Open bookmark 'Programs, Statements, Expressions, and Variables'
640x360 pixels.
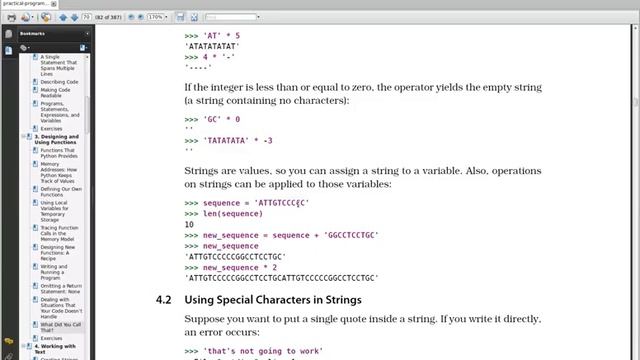coord(60,112)
